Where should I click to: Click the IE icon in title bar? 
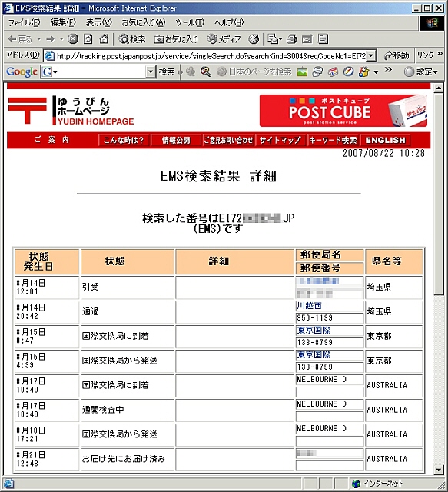point(8,8)
